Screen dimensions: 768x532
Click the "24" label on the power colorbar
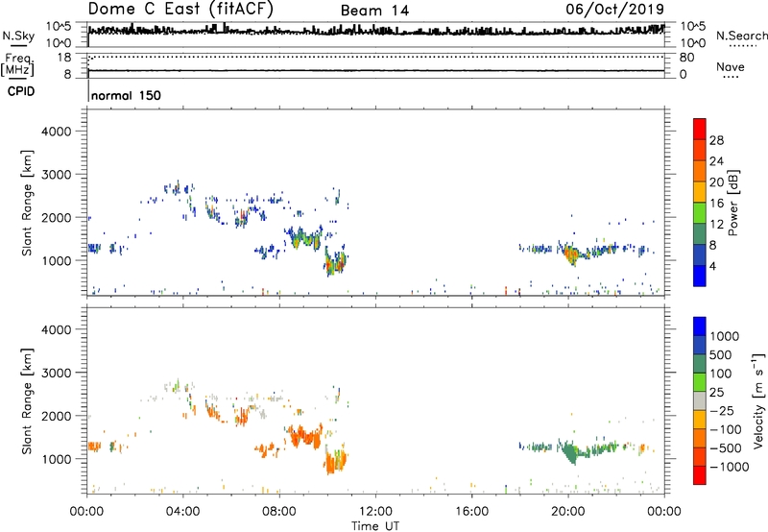(716, 161)
